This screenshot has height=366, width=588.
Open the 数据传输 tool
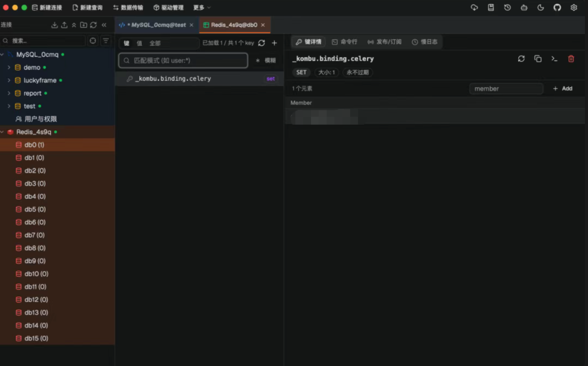point(128,8)
